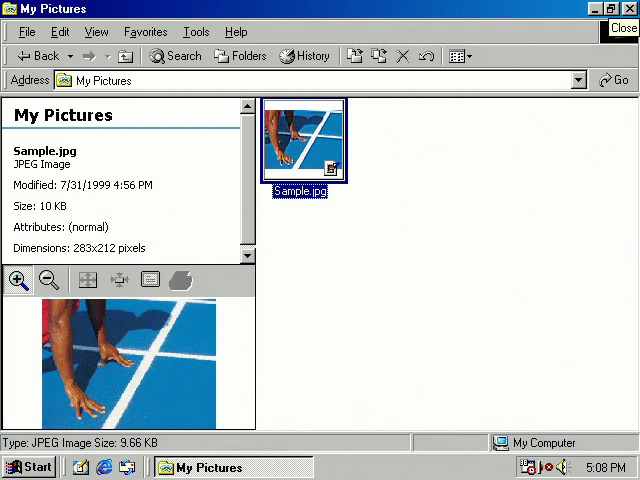Click the task scheduler tray icon
The image size is (640, 480).
(527, 467)
